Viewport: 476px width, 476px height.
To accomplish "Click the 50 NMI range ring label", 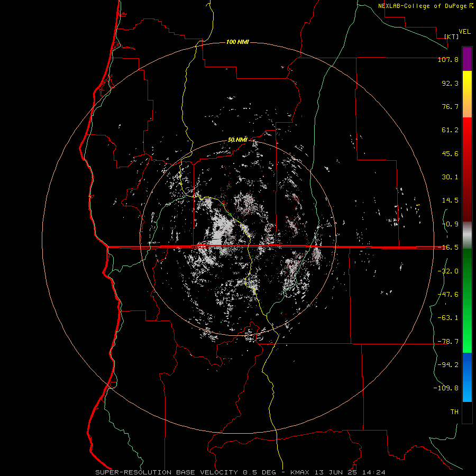I will [x=237, y=140].
